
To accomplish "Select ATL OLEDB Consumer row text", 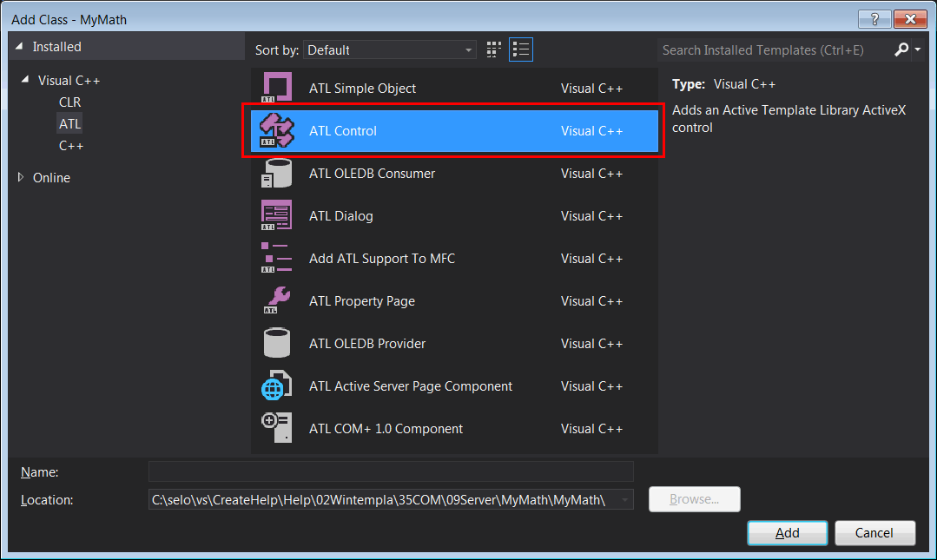I will 372,174.
